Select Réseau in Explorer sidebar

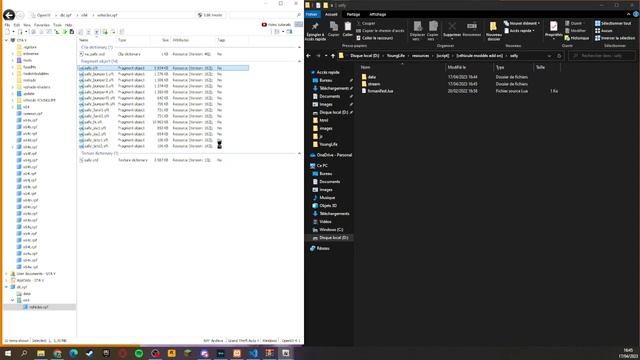pyautogui.click(x=323, y=248)
